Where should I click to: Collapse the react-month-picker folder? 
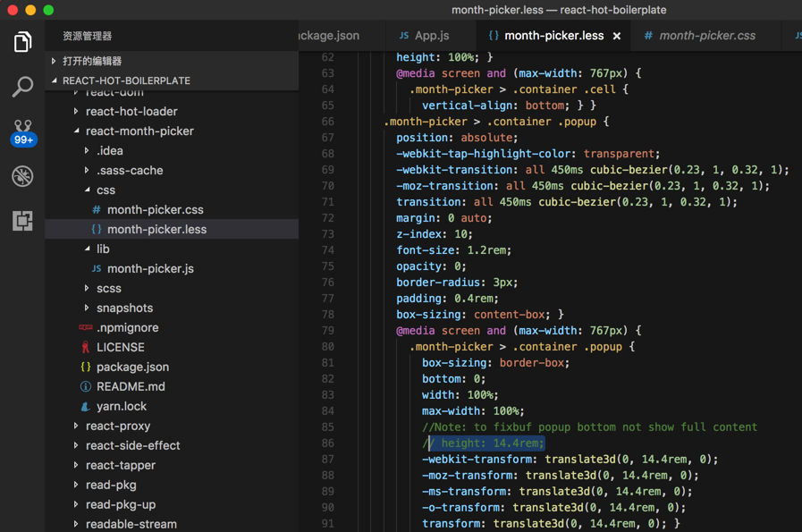pos(139,131)
